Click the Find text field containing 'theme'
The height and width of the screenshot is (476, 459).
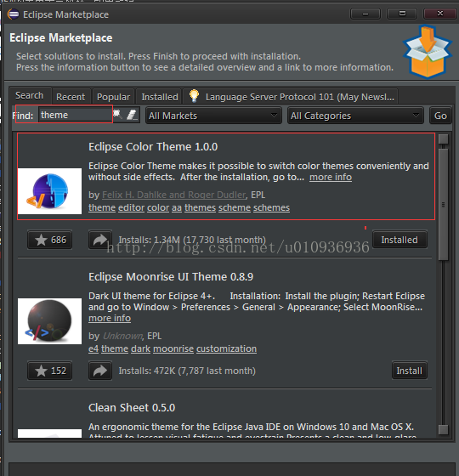point(76,115)
